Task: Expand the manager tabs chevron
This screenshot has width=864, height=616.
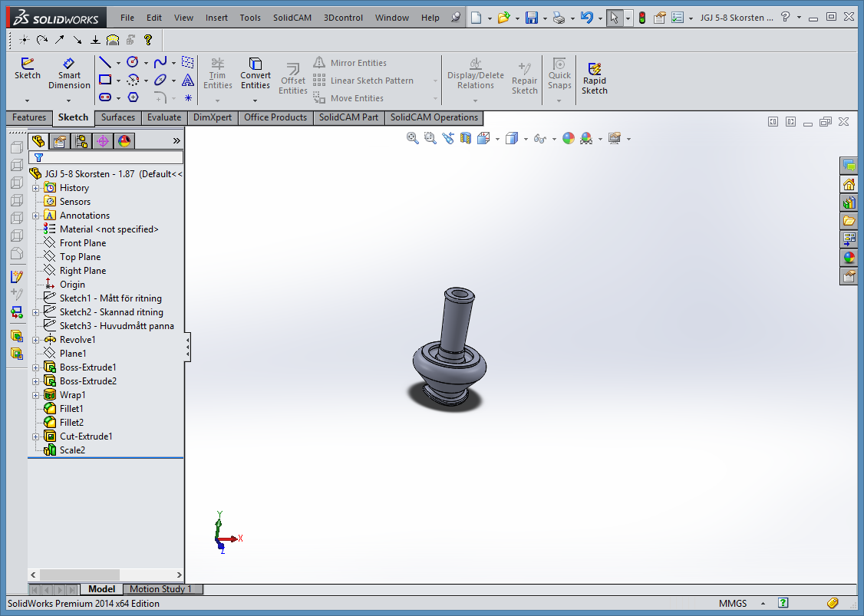Action: (176, 141)
